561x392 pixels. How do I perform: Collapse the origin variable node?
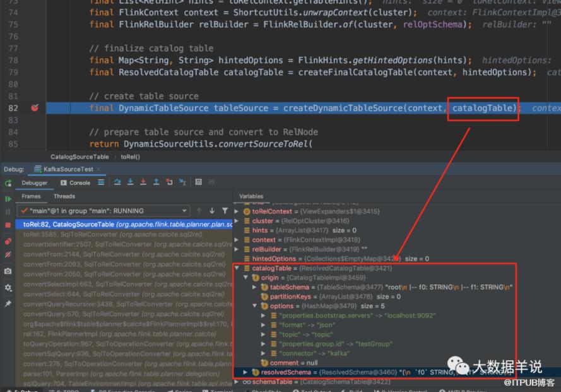(246, 278)
